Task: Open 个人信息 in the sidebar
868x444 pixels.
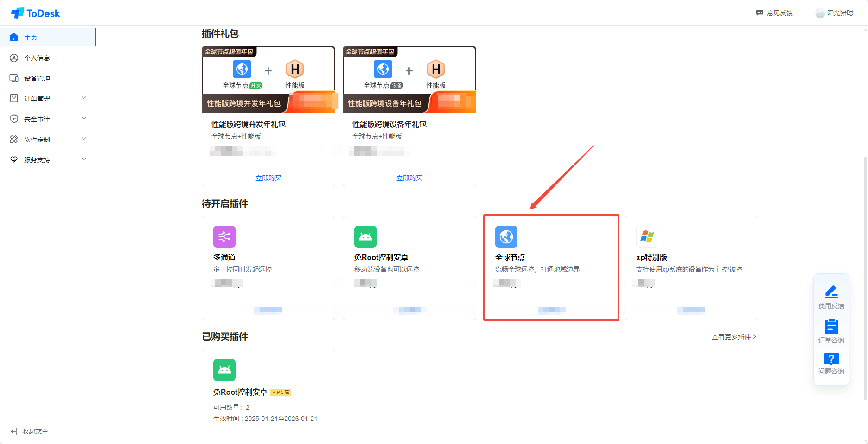Action: (x=48, y=58)
